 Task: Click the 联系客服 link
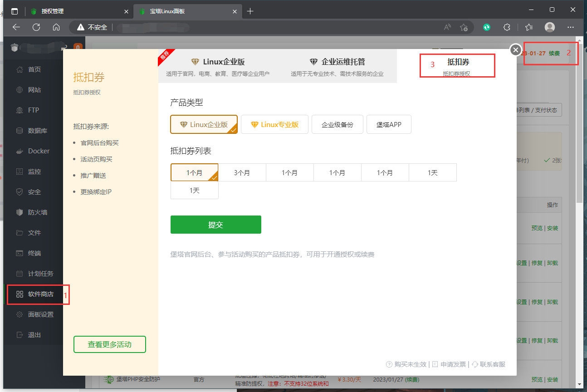[x=489, y=364]
